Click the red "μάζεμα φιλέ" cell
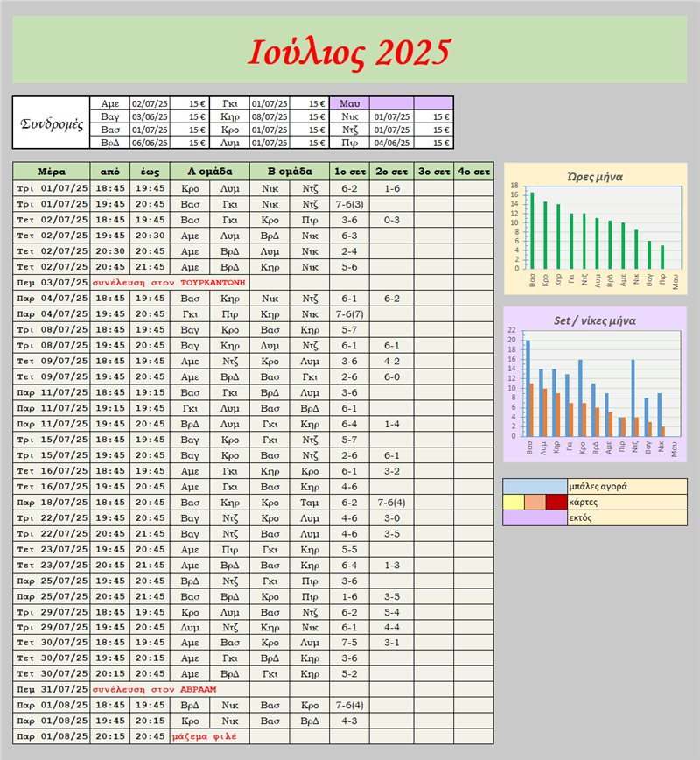This screenshot has width=700, height=760. (203, 736)
